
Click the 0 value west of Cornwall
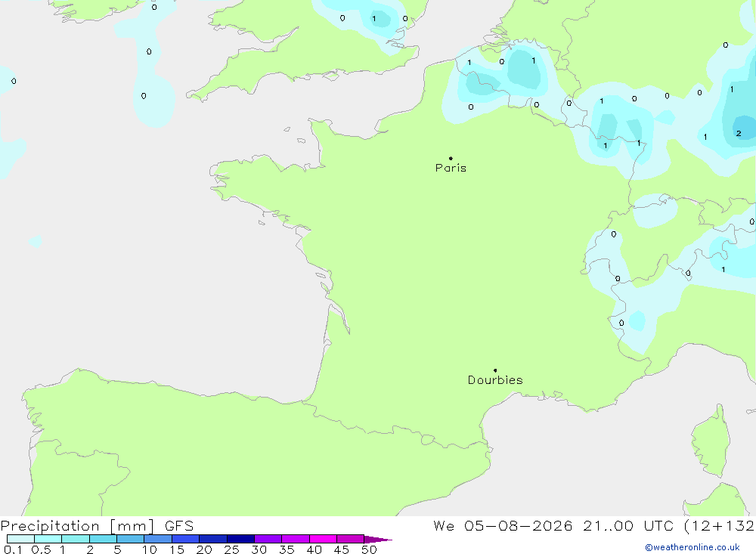(x=144, y=96)
